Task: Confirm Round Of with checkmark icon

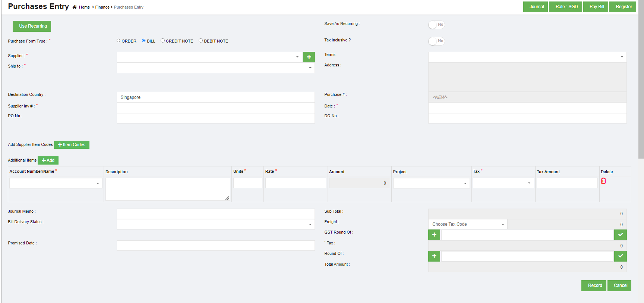Action: (620, 256)
